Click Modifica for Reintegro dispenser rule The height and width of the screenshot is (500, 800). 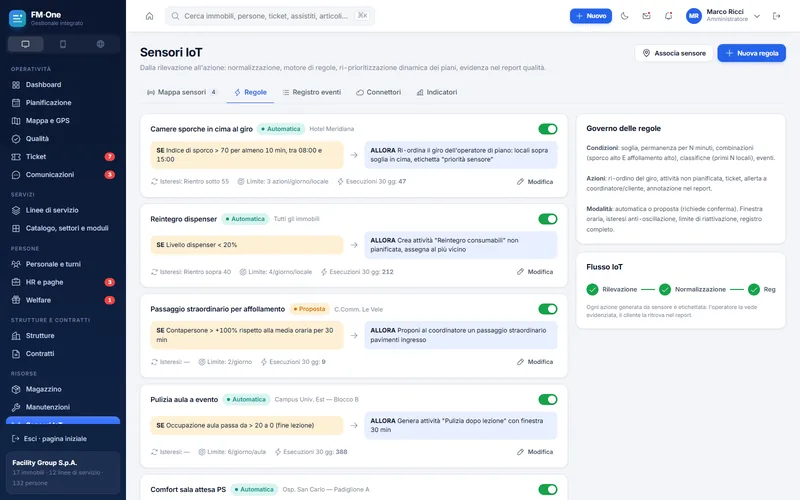535,272
